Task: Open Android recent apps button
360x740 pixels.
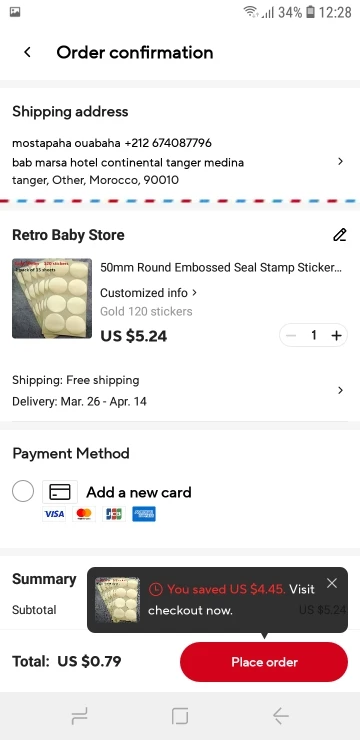Action: 79,716
